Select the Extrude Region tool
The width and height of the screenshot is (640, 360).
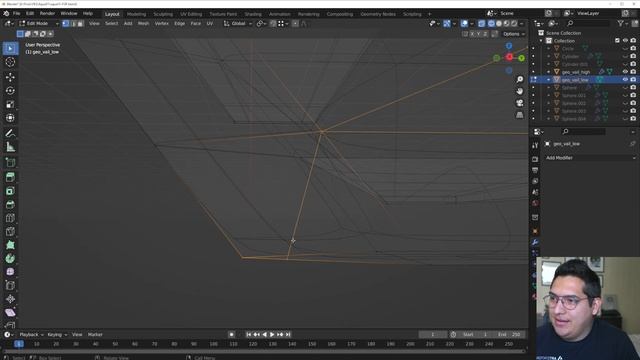(10, 177)
